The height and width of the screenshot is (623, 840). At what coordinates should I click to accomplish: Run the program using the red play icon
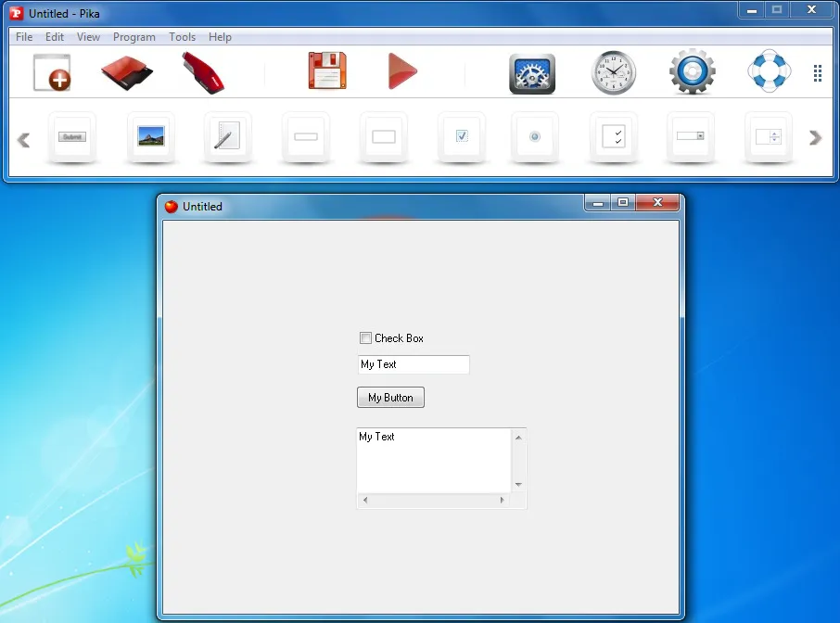(x=401, y=71)
